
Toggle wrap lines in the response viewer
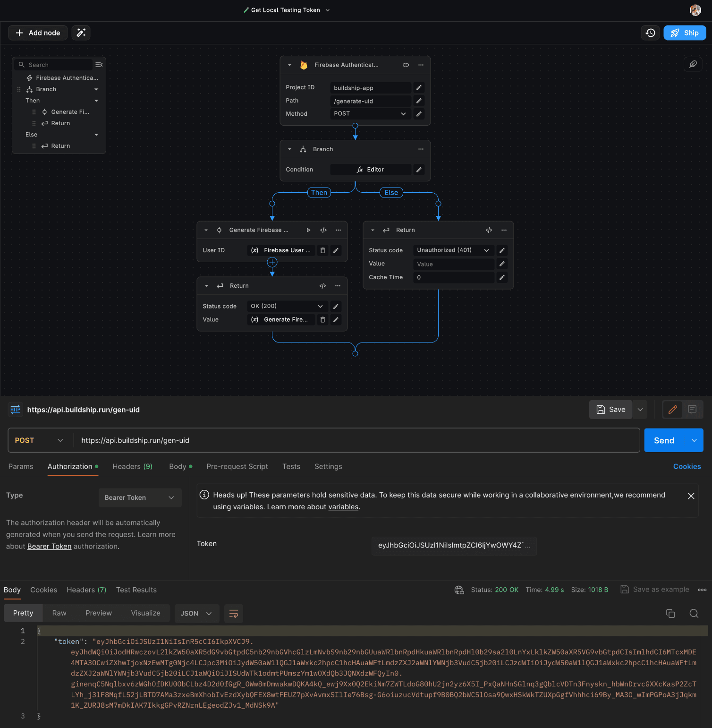point(233,613)
